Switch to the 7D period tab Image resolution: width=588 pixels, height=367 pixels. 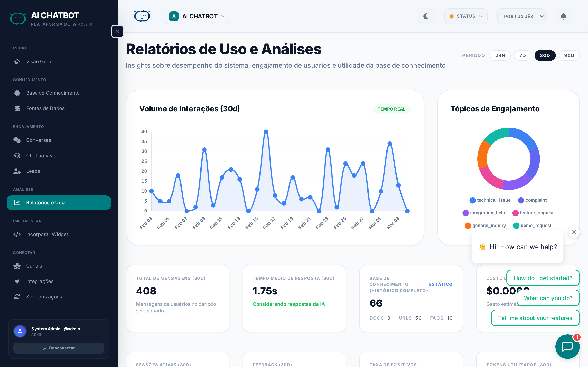pyautogui.click(x=523, y=55)
